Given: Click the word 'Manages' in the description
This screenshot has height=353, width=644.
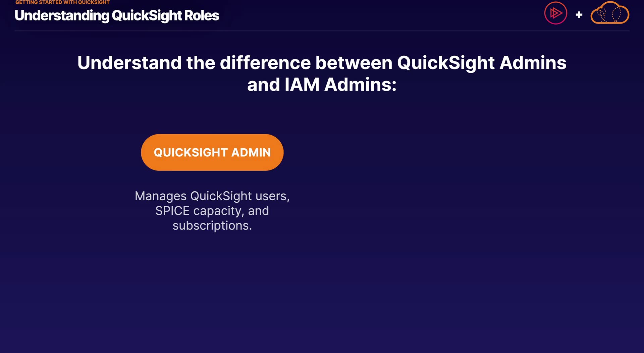Looking at the screenshot, I should coord(161,196).
